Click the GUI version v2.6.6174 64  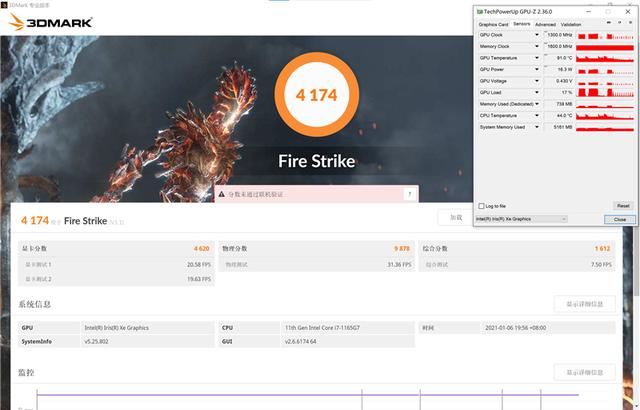[300, 342]
